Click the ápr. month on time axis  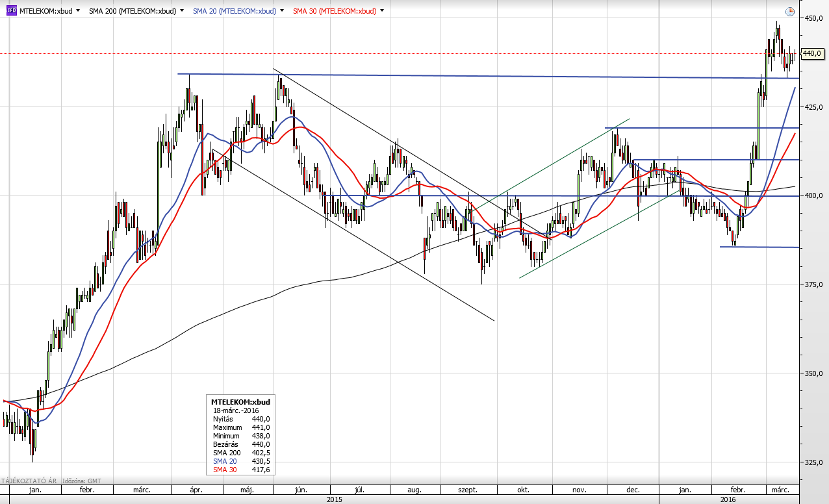pos(197,490)
